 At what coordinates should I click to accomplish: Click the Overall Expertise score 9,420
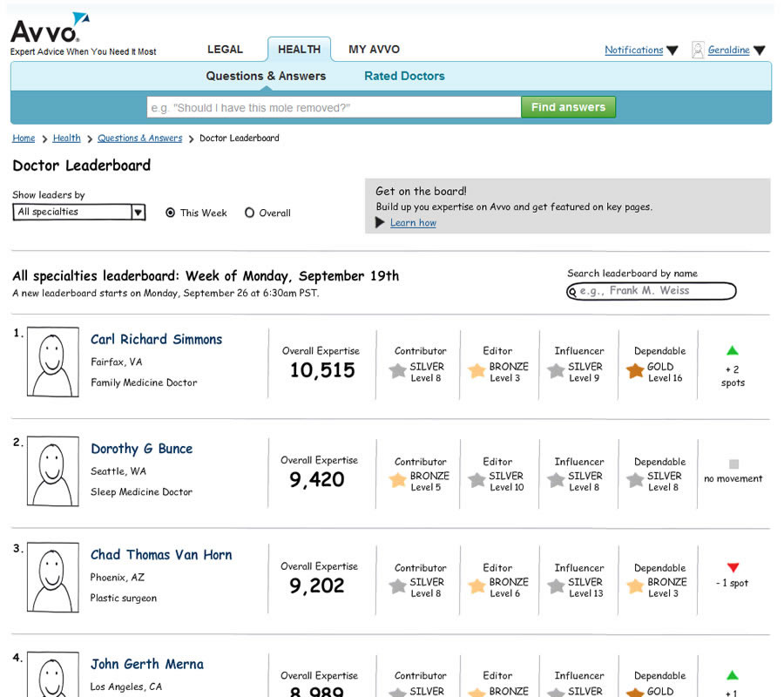(x=317, y=480)
